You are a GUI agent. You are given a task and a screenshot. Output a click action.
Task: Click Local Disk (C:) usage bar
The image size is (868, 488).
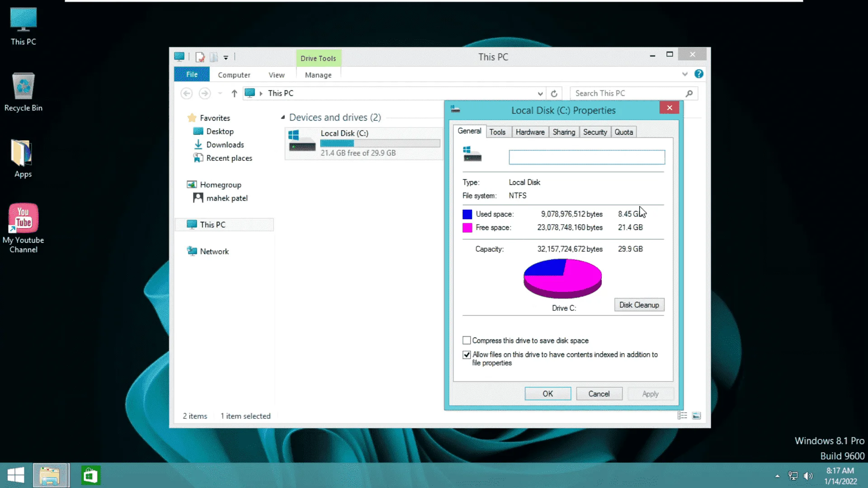(380, 143)
